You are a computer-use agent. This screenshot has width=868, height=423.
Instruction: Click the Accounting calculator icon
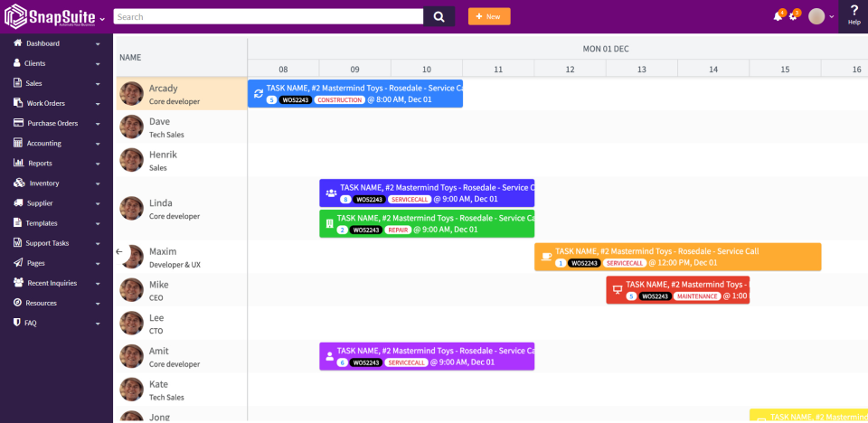[18, 143]
